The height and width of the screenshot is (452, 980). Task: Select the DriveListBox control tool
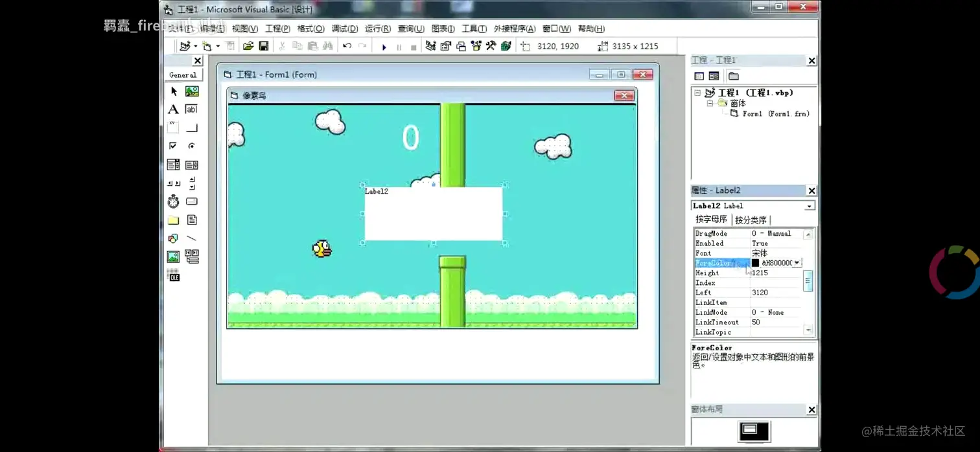192,201
